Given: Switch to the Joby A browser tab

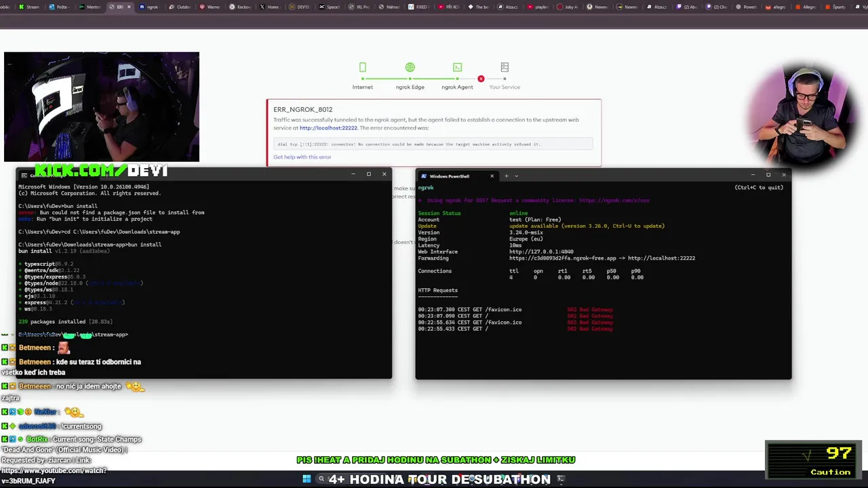Looking at the screenshot, I should [570, 7].
